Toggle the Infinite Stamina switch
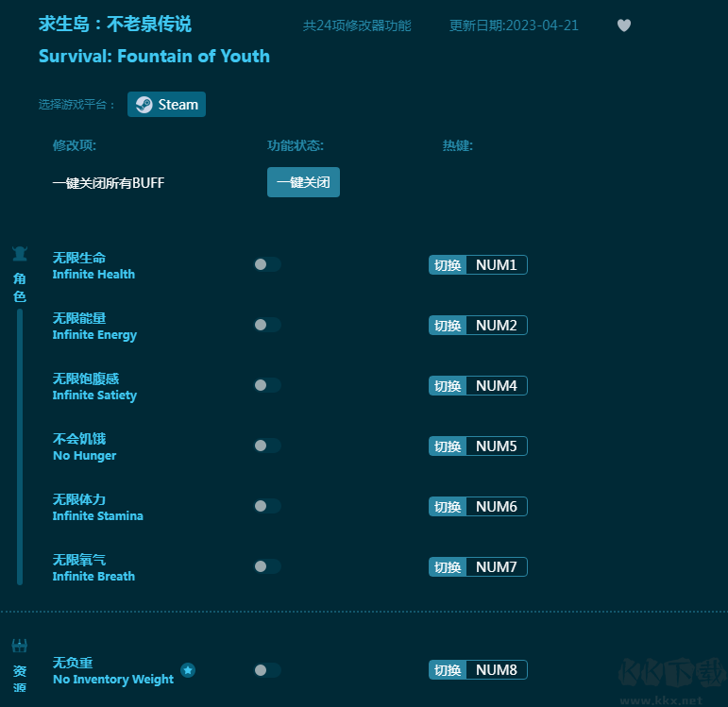 pyautogui.click(x=267, y=506)
